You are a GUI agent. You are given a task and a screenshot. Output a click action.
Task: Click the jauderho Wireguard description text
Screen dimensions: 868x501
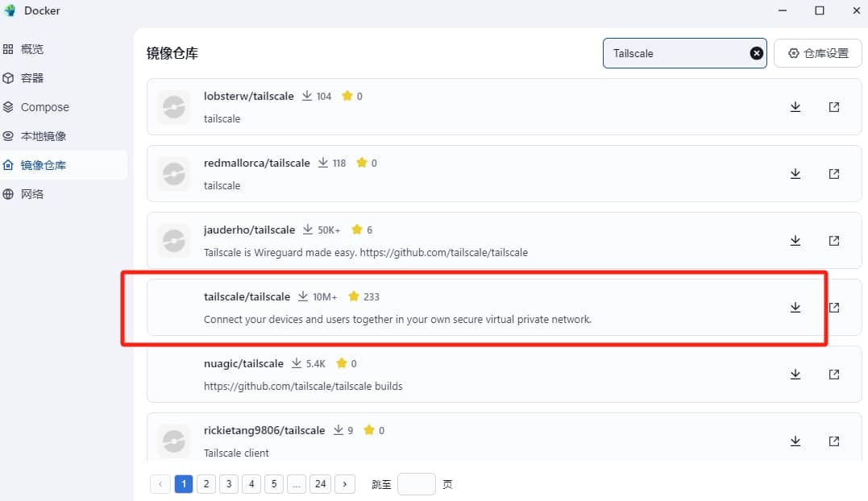[365, 253]
